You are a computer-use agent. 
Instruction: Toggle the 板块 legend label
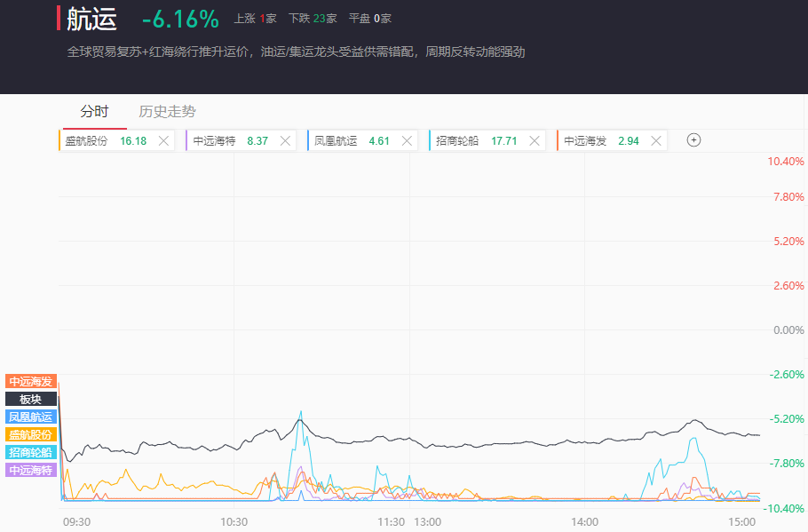click(x=31, y=399)
